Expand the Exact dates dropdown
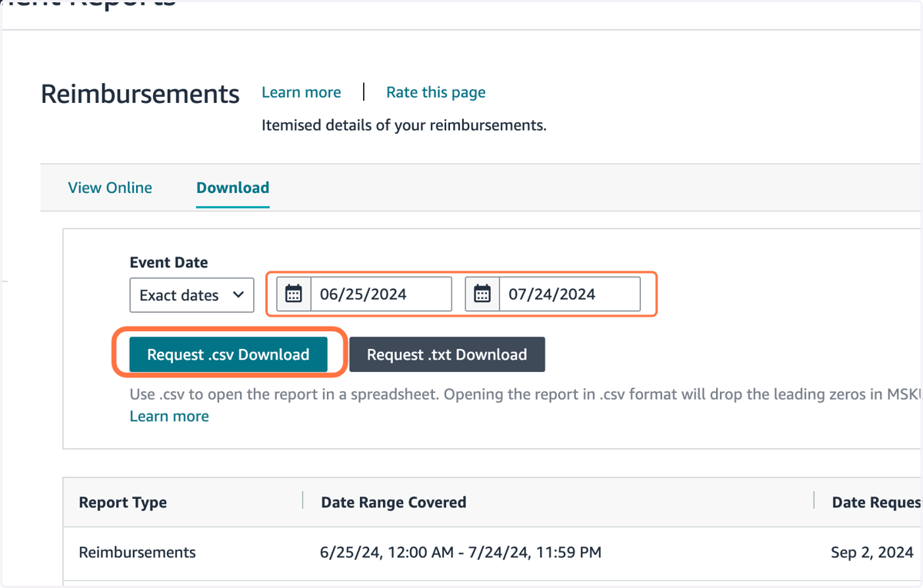923x588 pixels. 192,295
